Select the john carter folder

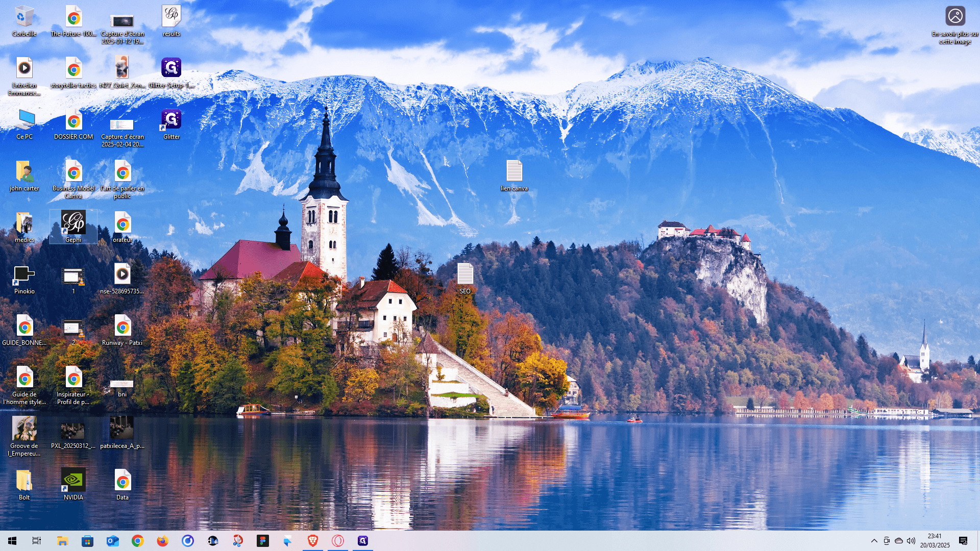coord(24,171)
